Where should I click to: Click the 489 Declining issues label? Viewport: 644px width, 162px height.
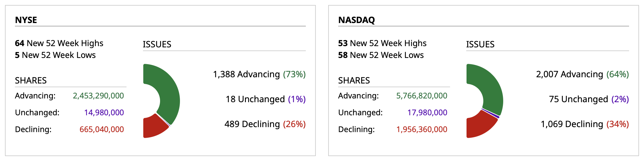coord(265,124)
